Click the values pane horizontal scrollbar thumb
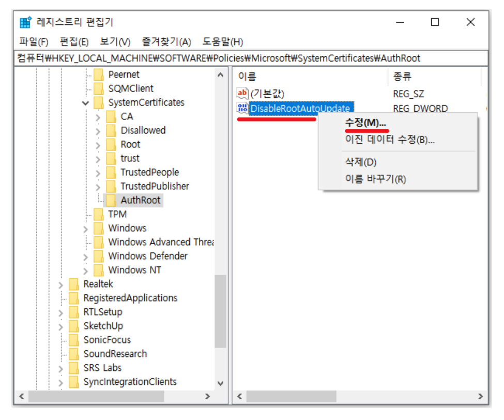This screenshot has height=420, width=504. [291, 396]
